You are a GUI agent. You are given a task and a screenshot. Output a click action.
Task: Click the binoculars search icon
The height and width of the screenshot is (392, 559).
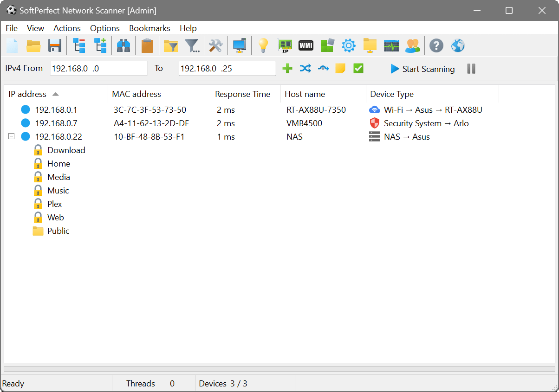coord(123,45)
